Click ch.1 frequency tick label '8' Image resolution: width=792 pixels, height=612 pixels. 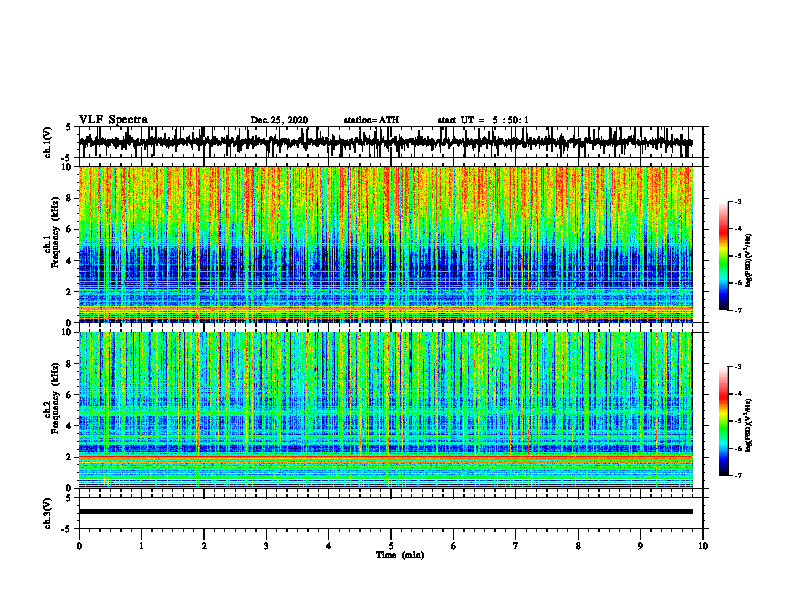(x=70, y=198)
